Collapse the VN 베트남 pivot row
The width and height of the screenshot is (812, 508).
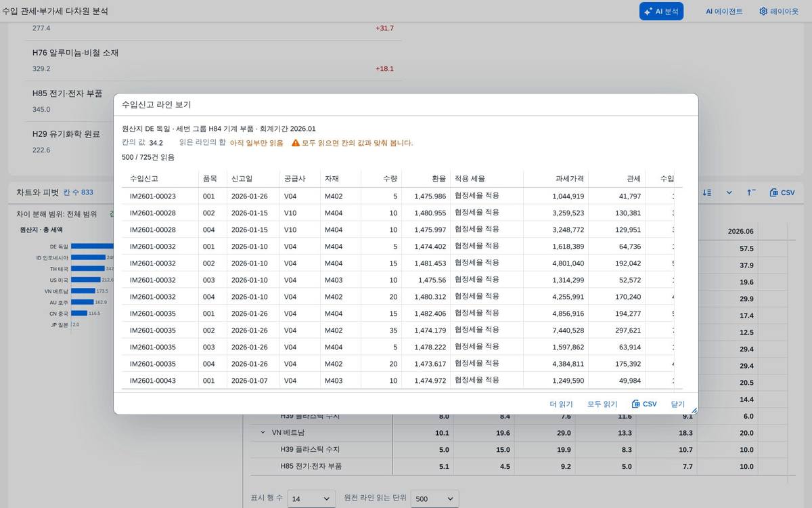263,433
